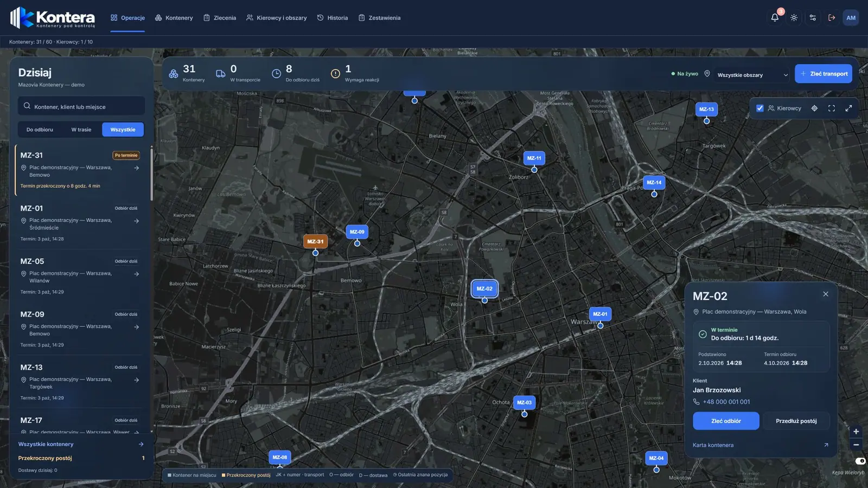
Task: Go to Kontenery tab
Action: pyautogui.click(x=174, y=18)
